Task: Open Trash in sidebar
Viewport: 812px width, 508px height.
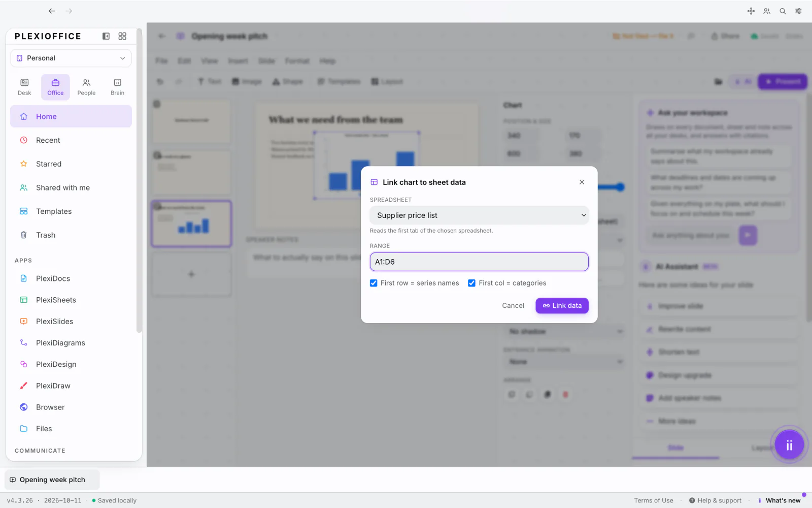Action: click(x=71, y=235)
